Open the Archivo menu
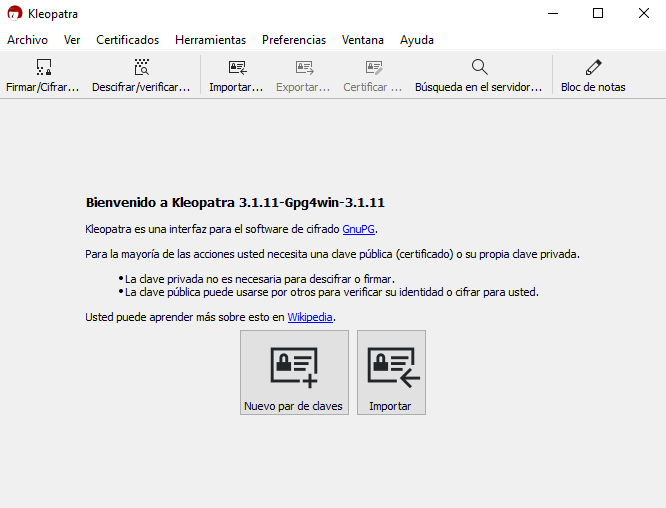 click(x=28, y=40)
